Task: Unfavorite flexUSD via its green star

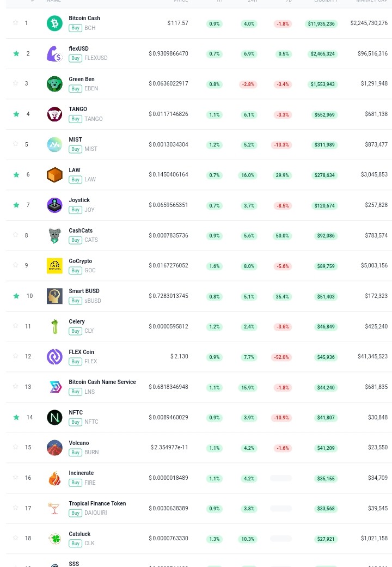Action: tap(16, 53)
